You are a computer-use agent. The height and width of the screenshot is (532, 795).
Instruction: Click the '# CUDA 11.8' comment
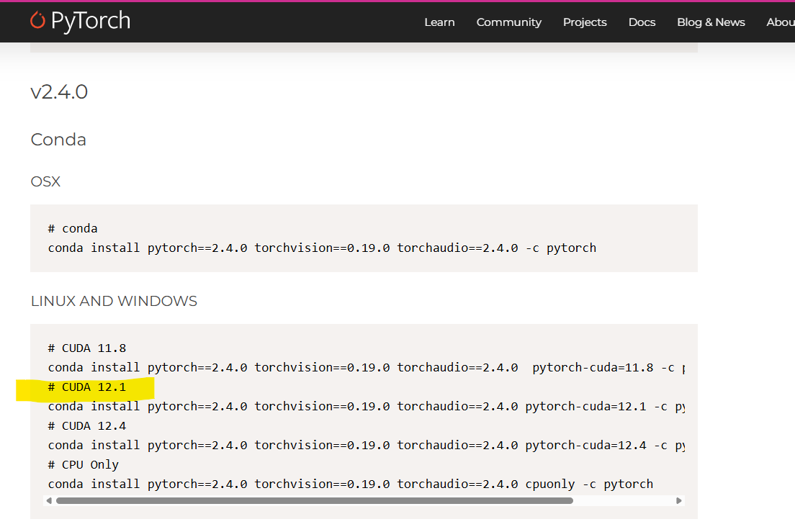(86, 348)
